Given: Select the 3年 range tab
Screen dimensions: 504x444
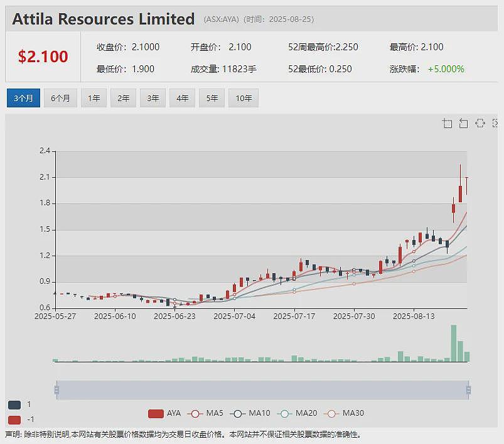Looking at the screenshot, I should coord(153,98).
